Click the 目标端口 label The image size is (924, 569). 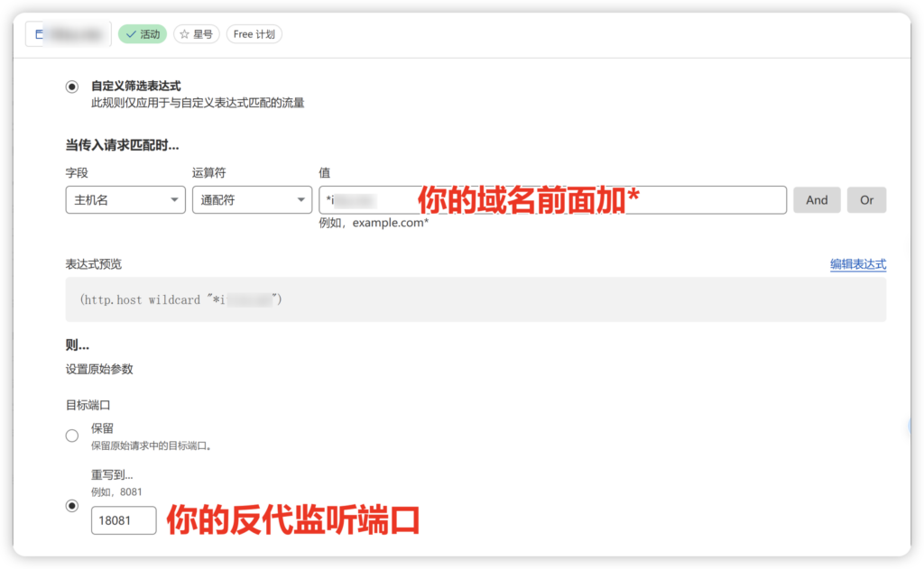[x=88, y=405]
